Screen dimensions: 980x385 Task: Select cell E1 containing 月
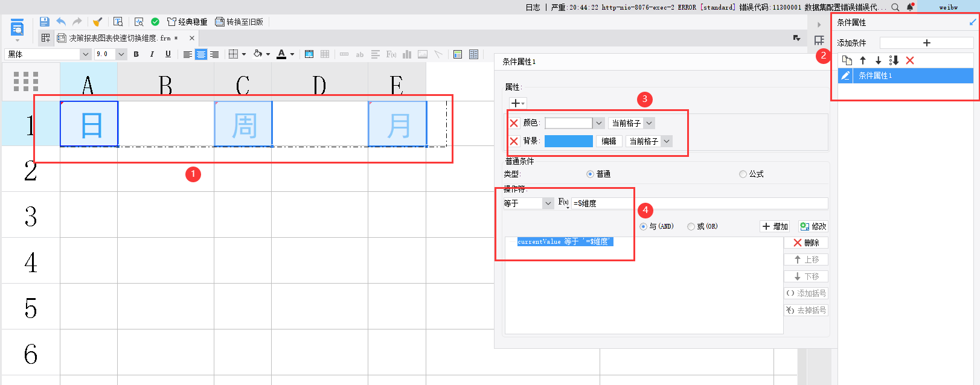tap(397, 124)
